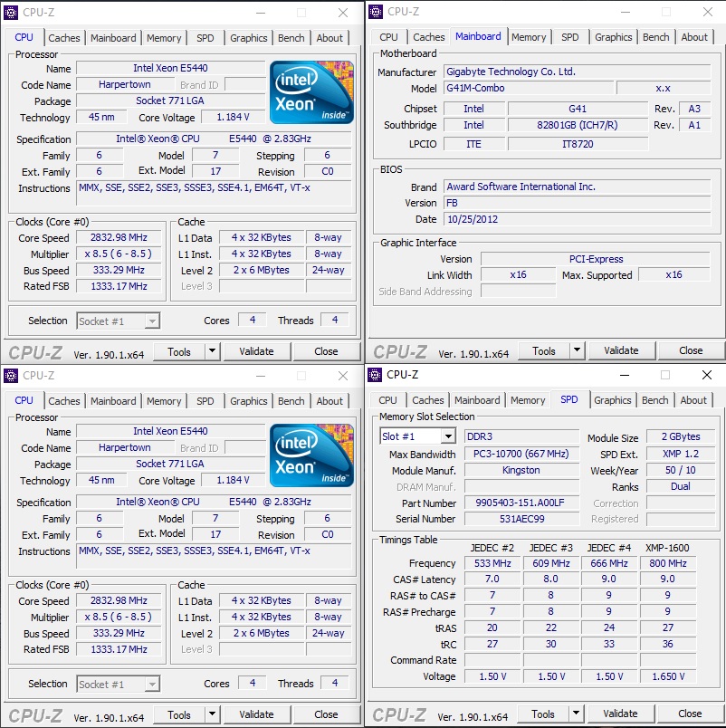Click the Module Manuf. value Kingston

coord(521,470)
